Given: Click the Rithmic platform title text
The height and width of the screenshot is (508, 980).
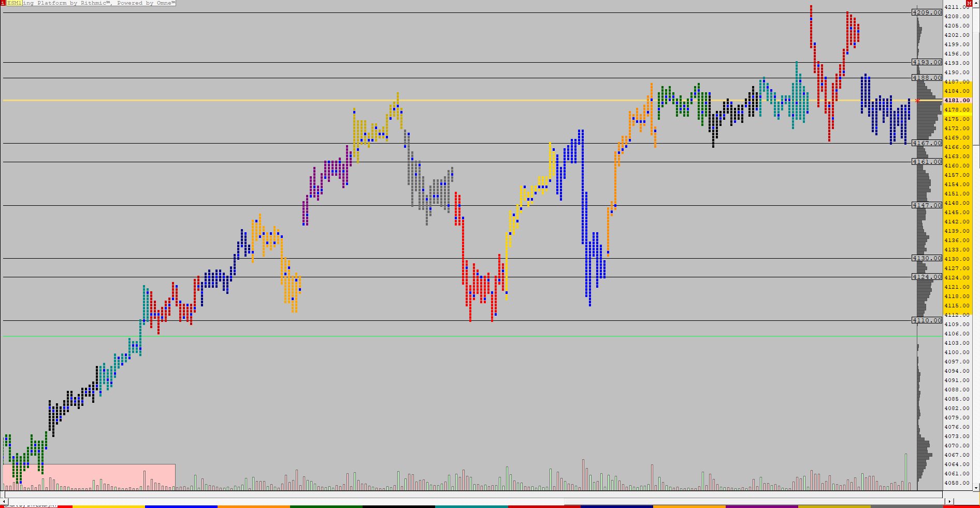Looking at the screenshot, I should click(99, 3).
